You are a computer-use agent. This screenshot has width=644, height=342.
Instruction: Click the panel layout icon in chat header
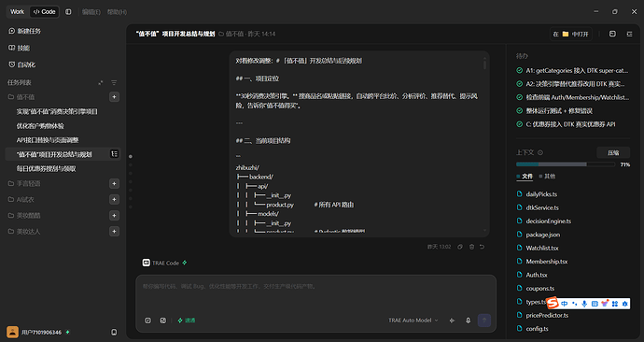(x=612, y=34)
